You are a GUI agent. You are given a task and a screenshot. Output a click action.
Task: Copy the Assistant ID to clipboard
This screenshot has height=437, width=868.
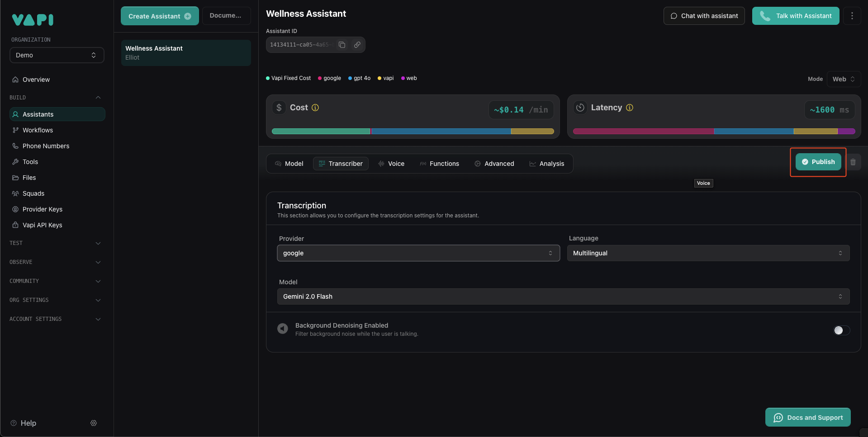(342, 45)
